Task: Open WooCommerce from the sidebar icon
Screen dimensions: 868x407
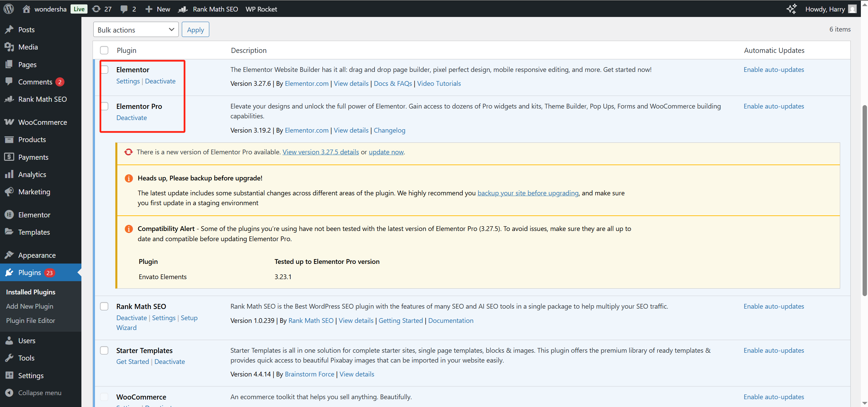Action: tap(9, 122)
